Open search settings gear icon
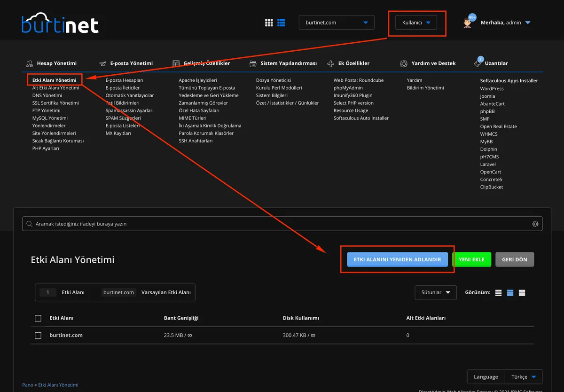This screenshot has width=564, height=392. (535, 224)
